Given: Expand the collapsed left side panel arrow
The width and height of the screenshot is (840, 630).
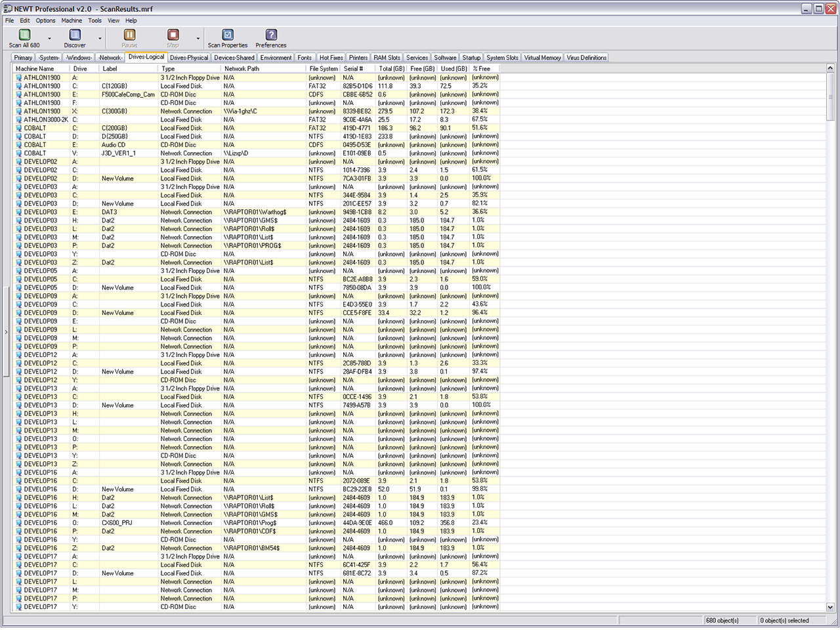Looking at the screenshot, I should point(6,332).
